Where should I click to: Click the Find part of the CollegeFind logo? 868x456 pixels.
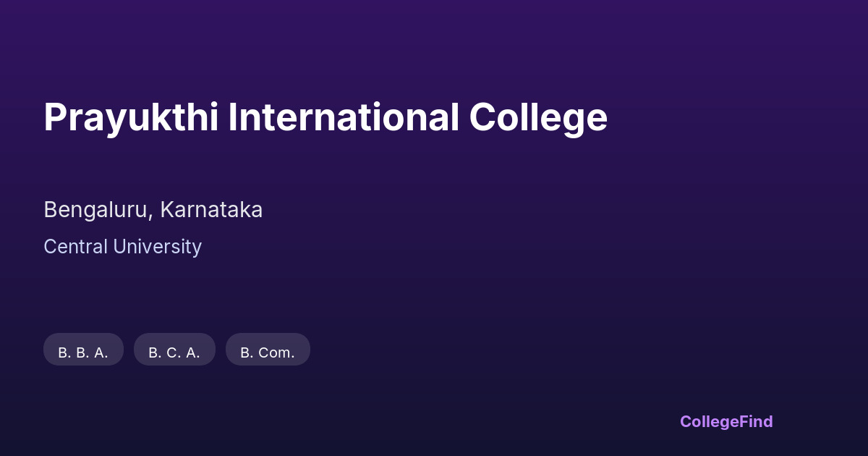click(x=754, y=421)
